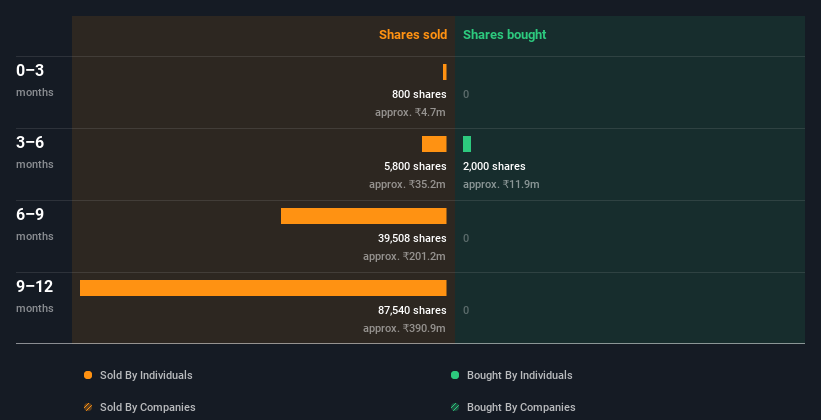Click the 2,000 shares bought value
821x420 pixels.
(x=494, y=167)
